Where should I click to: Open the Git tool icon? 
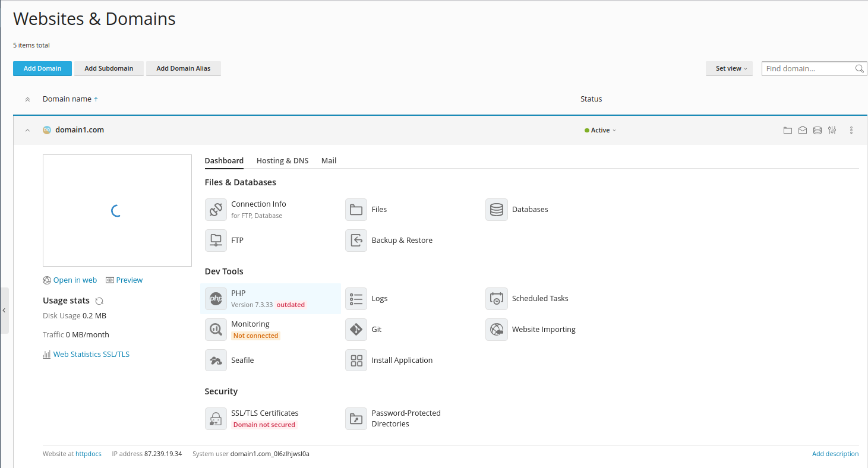click(x=356, y=330)
